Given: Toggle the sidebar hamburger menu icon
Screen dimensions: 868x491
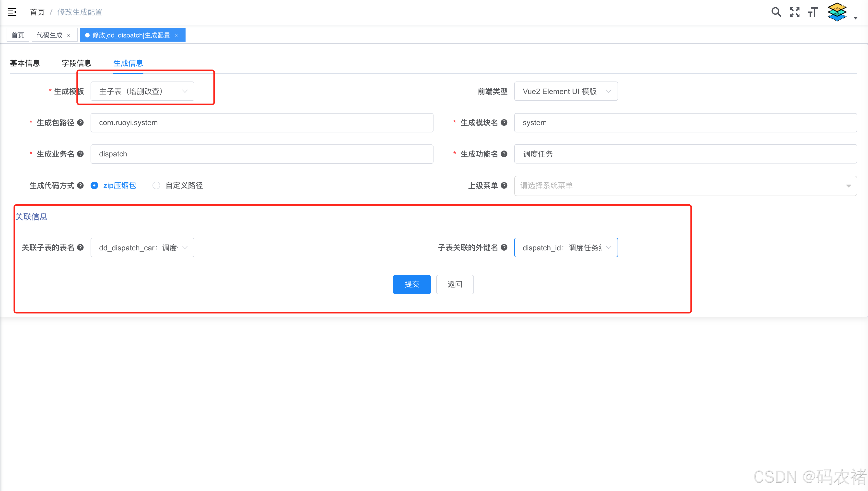Looking at the screenshot, I should [x=12, y=12].
